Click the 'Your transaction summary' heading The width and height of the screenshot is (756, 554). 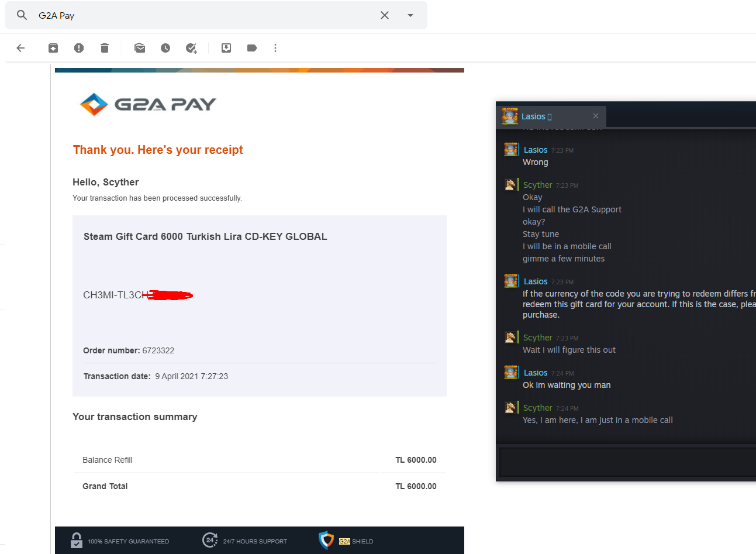(x=135, y=417)
